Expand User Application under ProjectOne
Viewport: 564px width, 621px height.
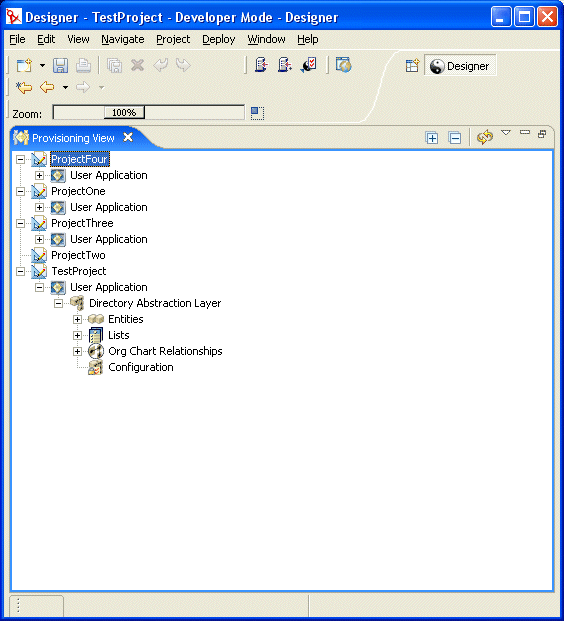pyautogui.click(x=39, y=207)
